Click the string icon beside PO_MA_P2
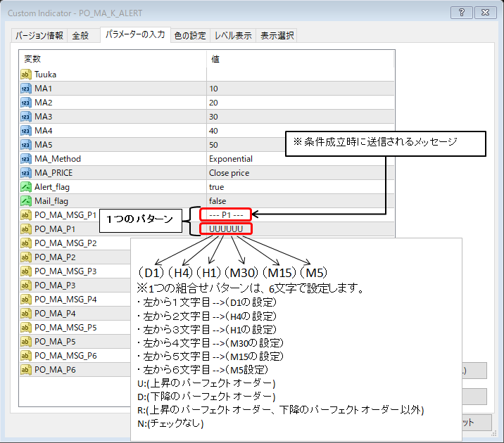Image resolution: width=504 pixels, height=443 pixels. (x=26, y=257)
